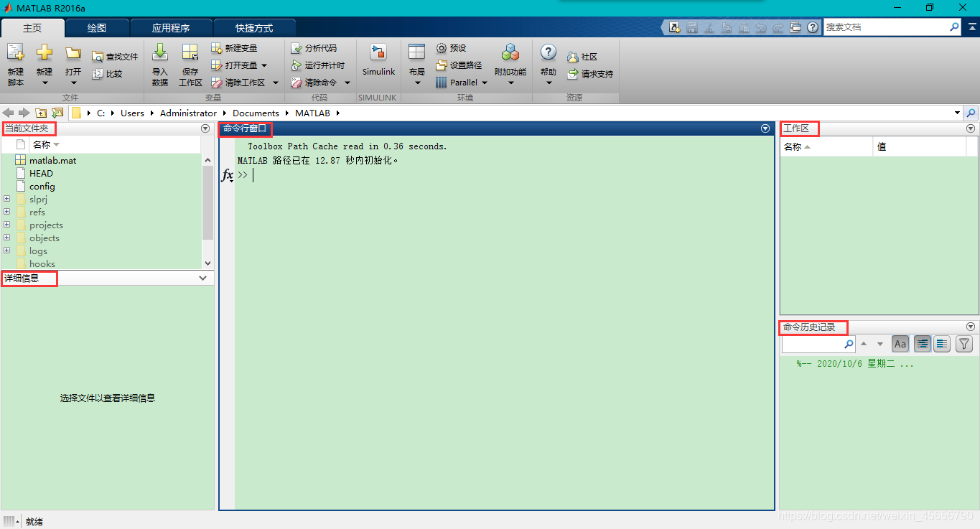The width and height of the screenshot is (980, 529).
Task: Click the quick access new shortcut icon
Action: (x=674, y=27)
